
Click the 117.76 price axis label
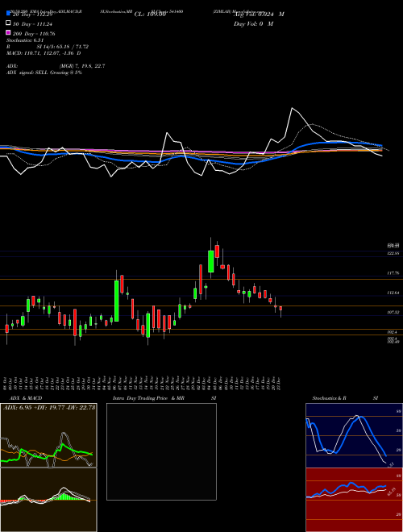click(x=393, y=272)
